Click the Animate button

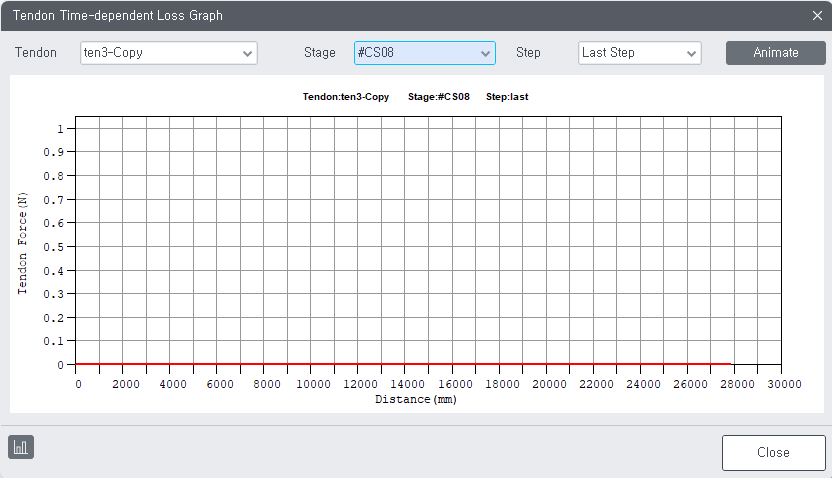click(775, 53)
